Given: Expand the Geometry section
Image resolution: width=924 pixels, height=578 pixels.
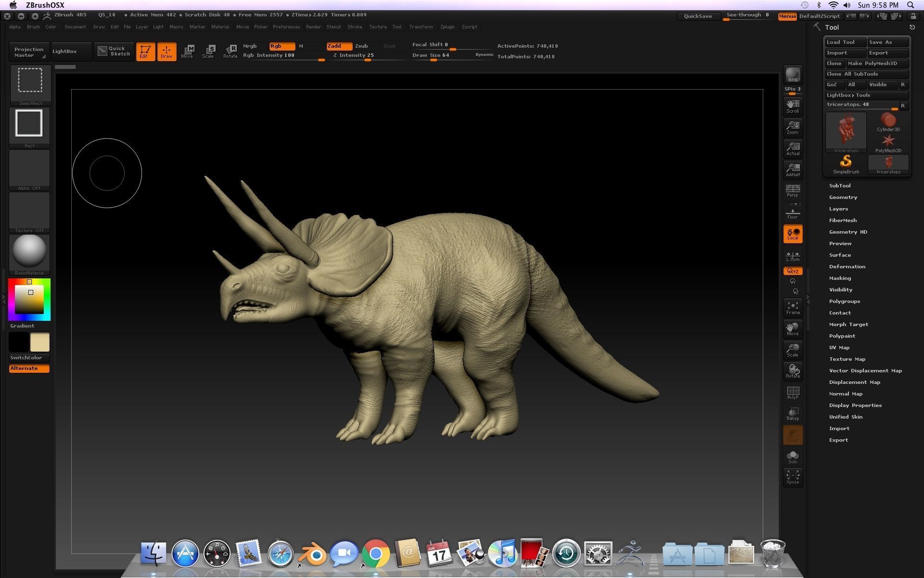Looking at the screenshot, I should [x=843, y=197].
